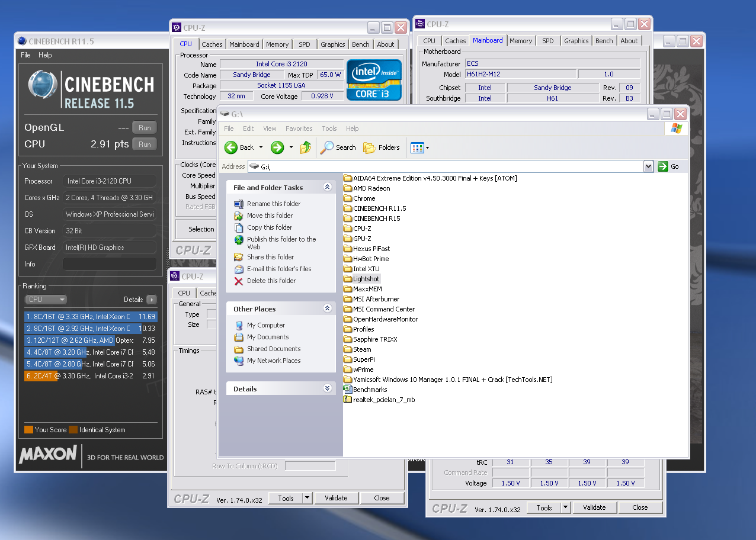Image resolution: width=756 pixels, height=540 pixels.
Task: Switch to Caches tab in left CPU-Z
Action: [212, 44]
